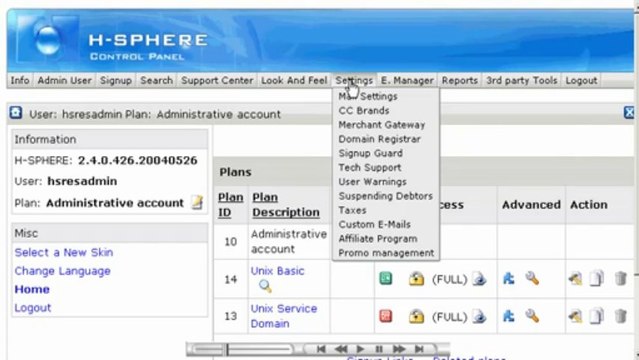The image size is (639, 360).
Task: Open the Reports menu
Action: tap(460, 80)
